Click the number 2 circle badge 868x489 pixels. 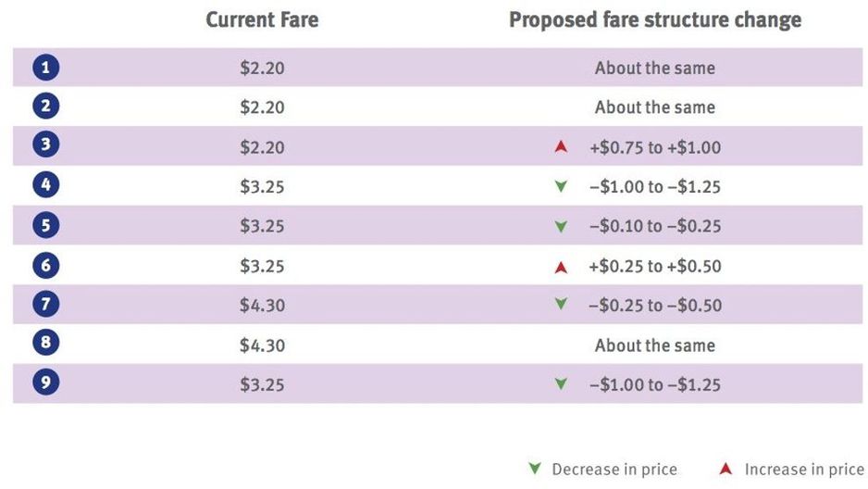[x=44, y=107]
